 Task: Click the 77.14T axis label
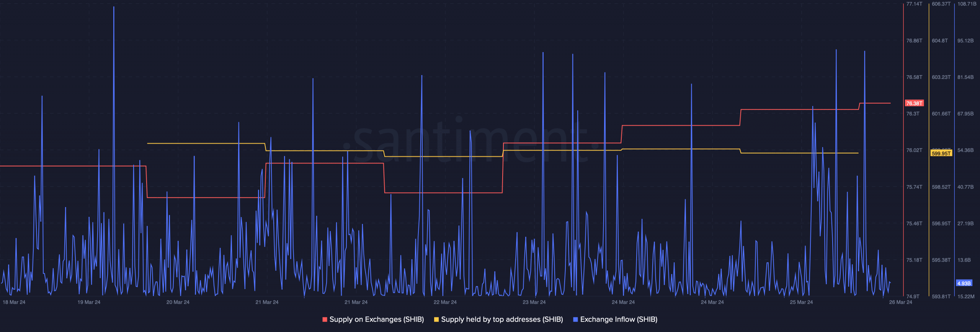click(x=914, y=4)
